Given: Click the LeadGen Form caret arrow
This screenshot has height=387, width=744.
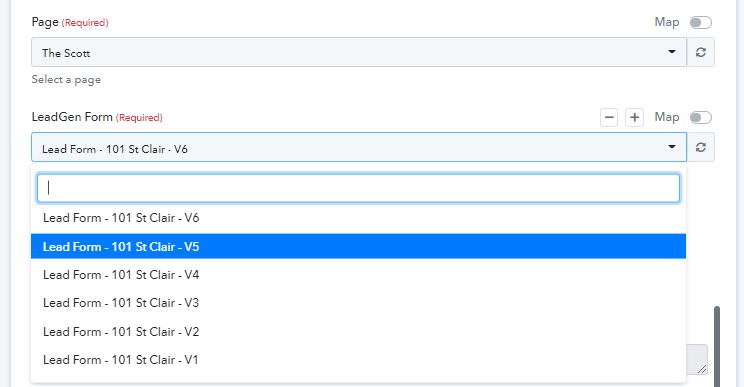Looking at the screenshot, I should (x=672, y=147).
